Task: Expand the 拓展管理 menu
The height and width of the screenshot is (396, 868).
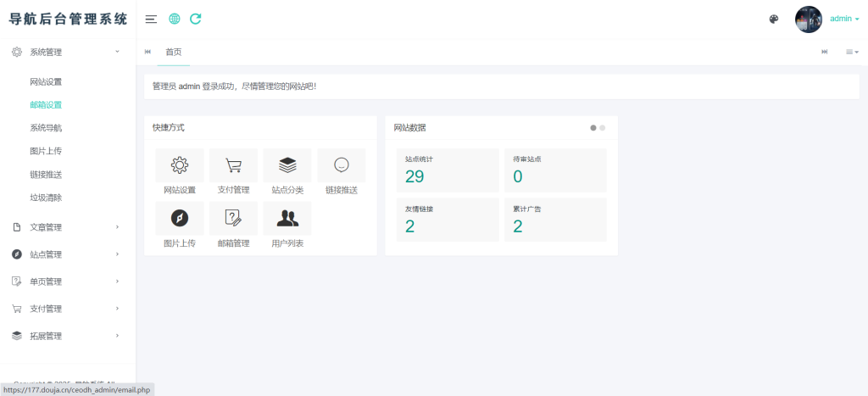Action: coord(68,336)
